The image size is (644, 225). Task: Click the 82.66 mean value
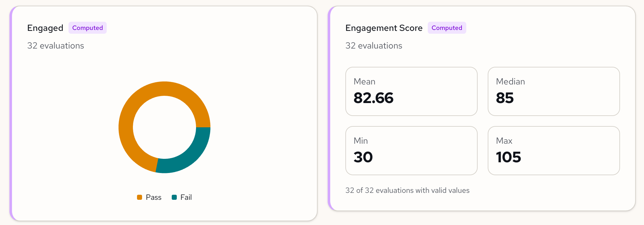pyautogui.click(x=373, y=98)
